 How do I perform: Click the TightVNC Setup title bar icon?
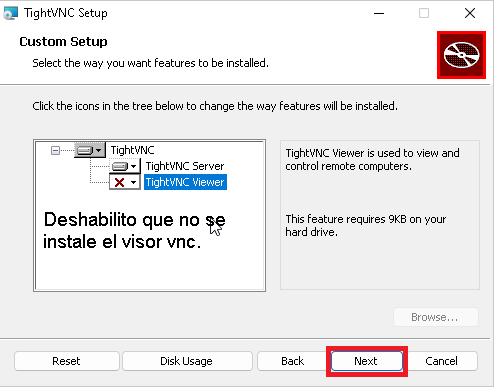10,13
